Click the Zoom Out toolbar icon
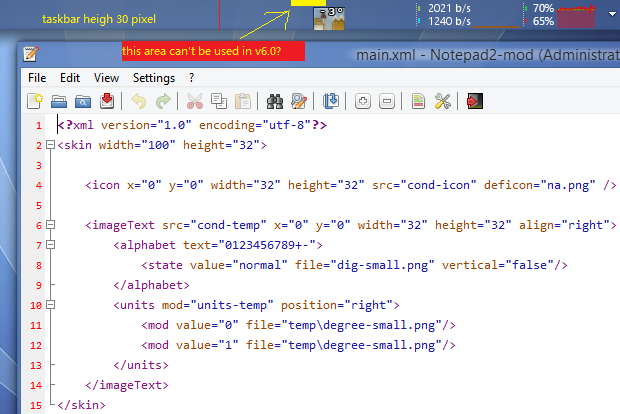 386,101
